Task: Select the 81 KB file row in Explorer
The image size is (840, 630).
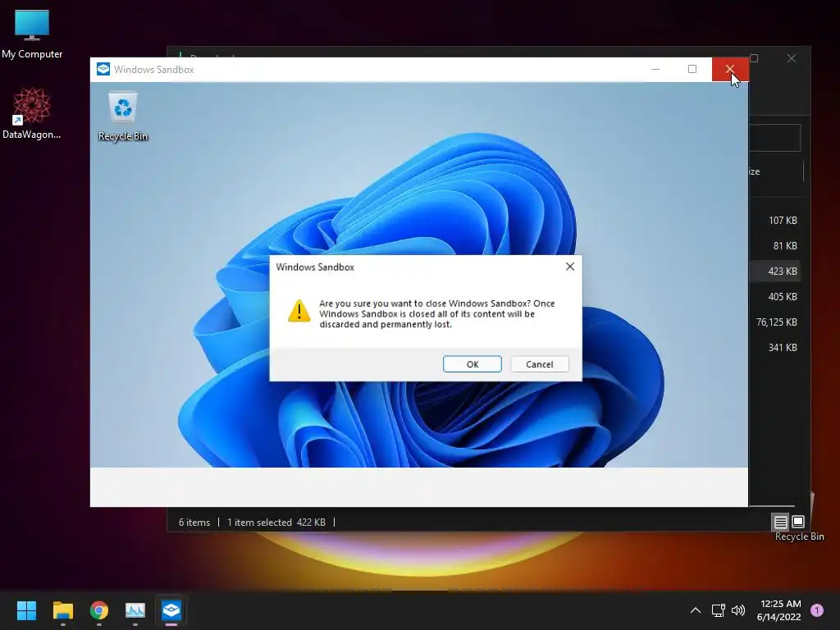Action: pos(775,246)
